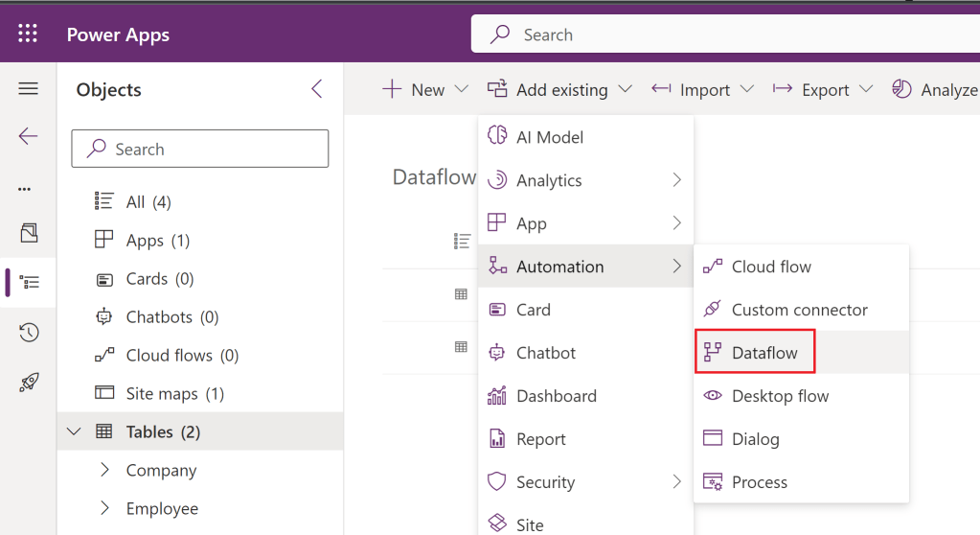
Task: Collapse the Objects panel with chevron
Action: click(x=317, y=89)
